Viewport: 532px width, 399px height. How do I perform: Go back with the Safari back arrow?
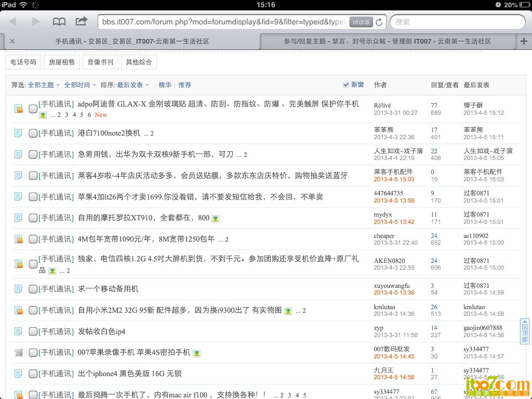click(x=13, y=22)
